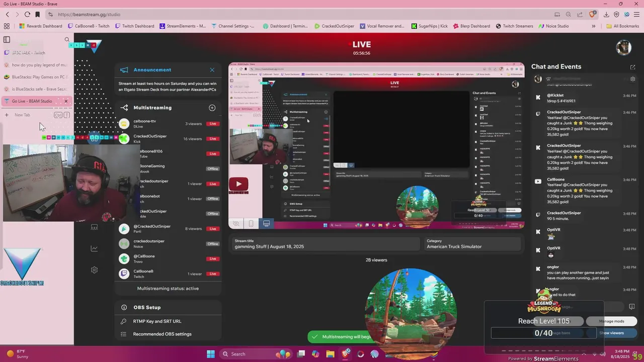
Task: Switch to 'is BlueStacks safe' tab
Action: [x=36, y=89]
